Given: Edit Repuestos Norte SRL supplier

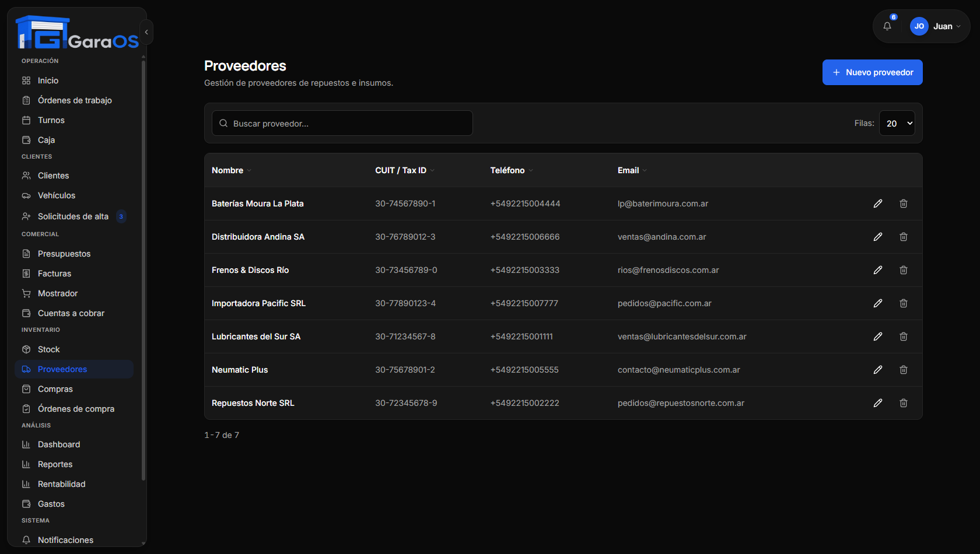Looking at the screenshot, I should [878, 403].
